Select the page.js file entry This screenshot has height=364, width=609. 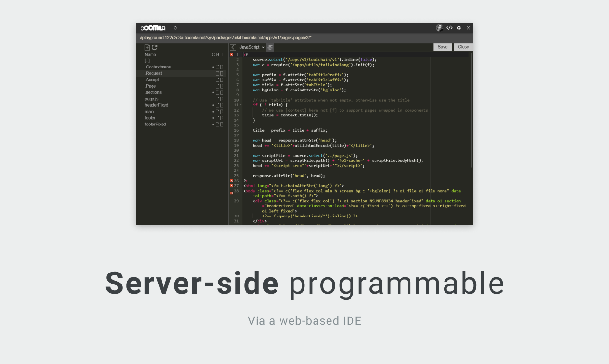pos(152,99)
